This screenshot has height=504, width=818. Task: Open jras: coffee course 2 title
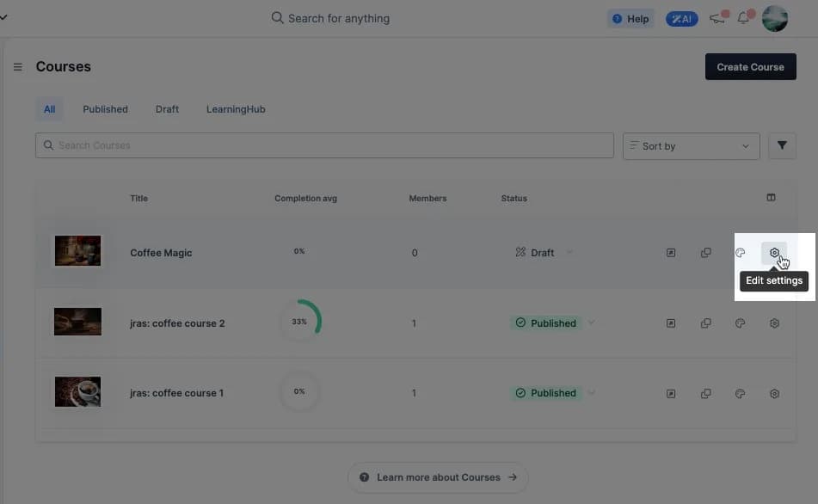click(x=177, y=323)
